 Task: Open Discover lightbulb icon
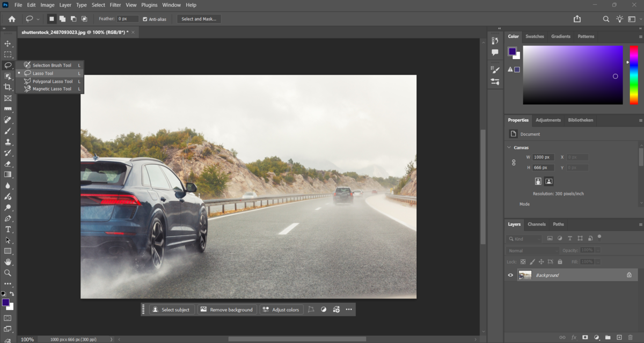pos(620,19)
